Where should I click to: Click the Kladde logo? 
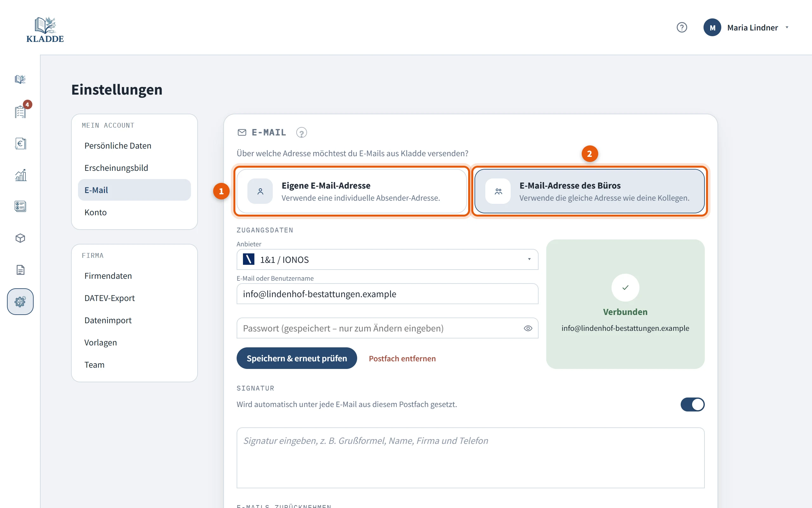click(x=45, y=29)
